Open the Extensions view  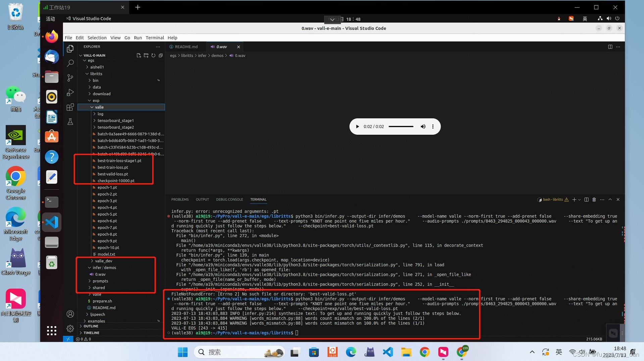(x=70, y=107)
